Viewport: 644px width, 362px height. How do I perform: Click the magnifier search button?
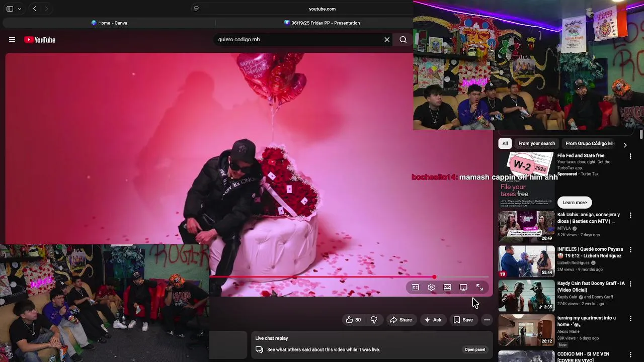pos(403,39)
